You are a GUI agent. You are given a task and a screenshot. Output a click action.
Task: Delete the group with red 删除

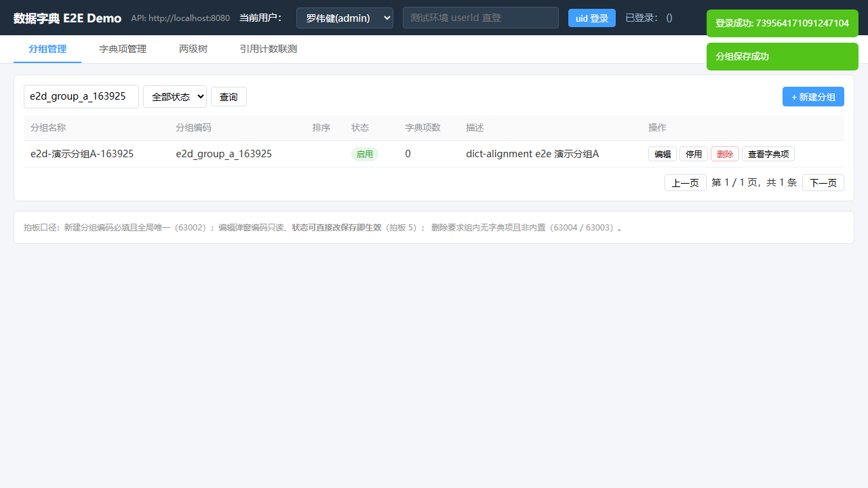click(725, 154)
